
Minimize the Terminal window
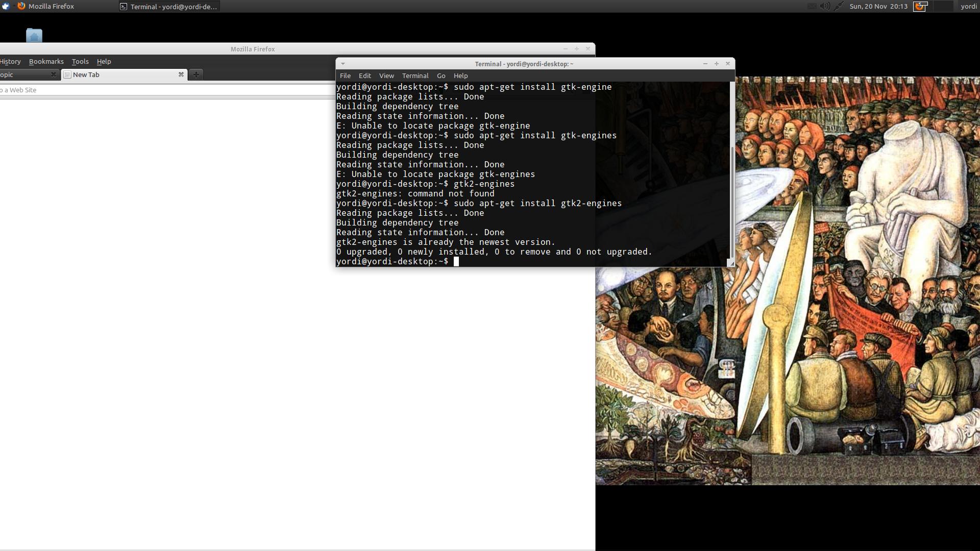coord(705,64)
